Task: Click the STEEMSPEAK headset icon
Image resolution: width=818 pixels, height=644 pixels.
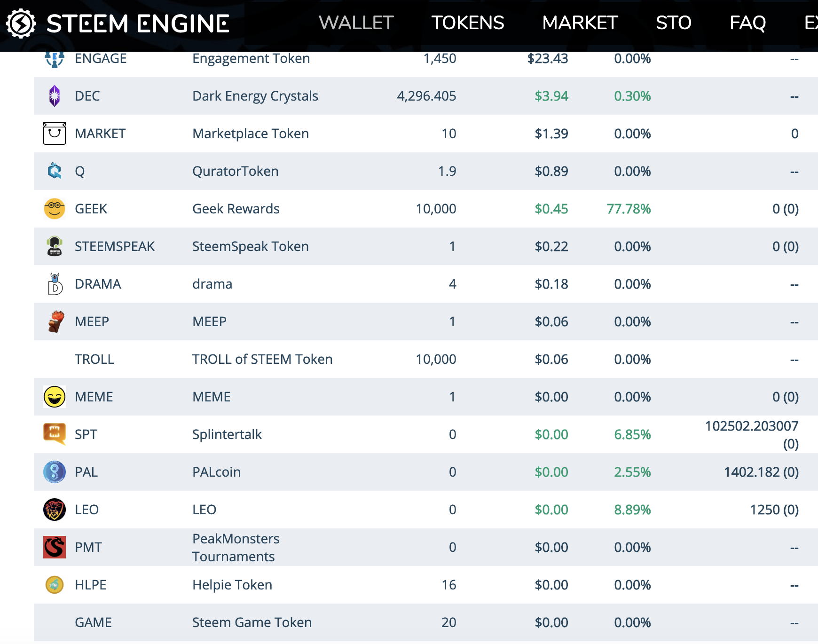Action: click(55, 246)
